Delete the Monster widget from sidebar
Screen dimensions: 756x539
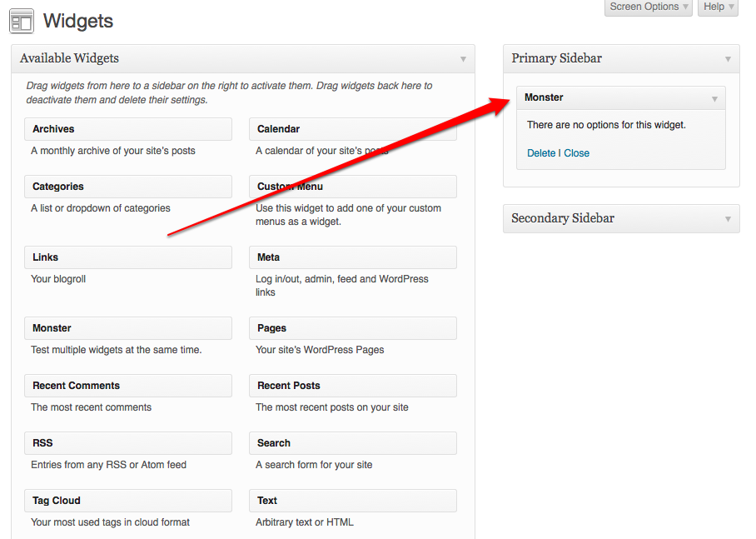541,153
